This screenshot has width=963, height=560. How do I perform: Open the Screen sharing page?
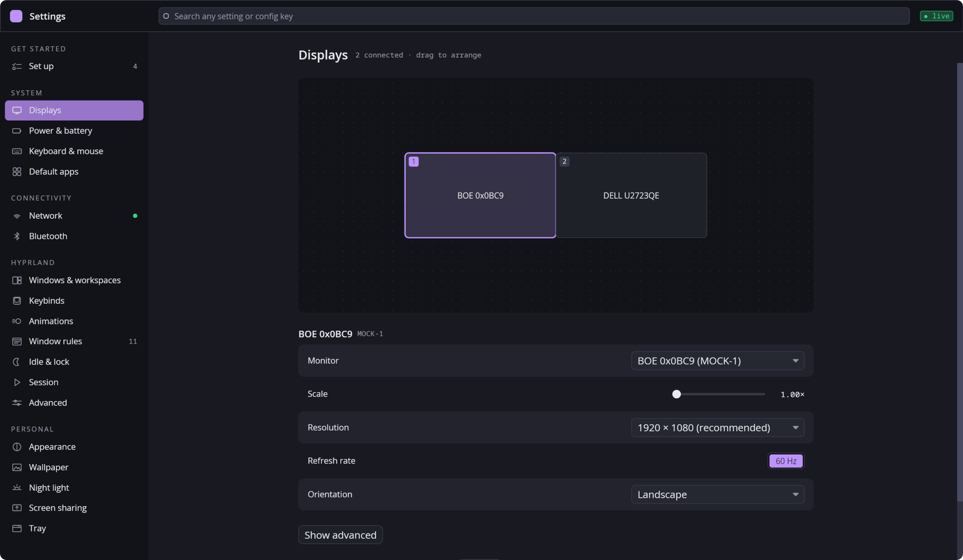pyautogui.click(x=74, y=508)
